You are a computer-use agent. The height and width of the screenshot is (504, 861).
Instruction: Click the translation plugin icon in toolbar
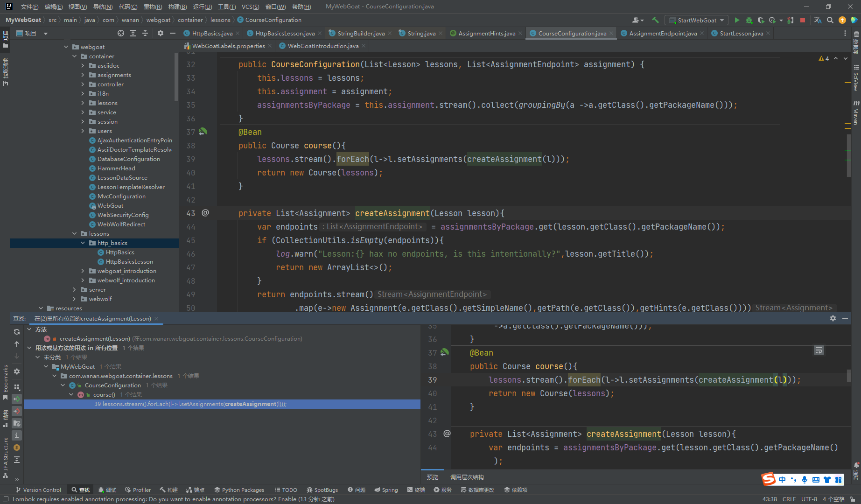click(818, 20)
